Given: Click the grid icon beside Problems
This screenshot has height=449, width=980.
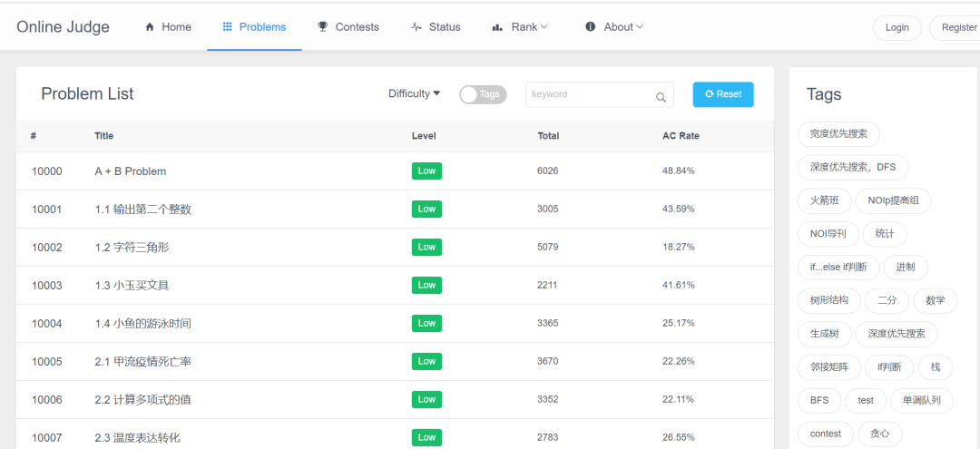Looking at the screenshot, I should 227,27.
